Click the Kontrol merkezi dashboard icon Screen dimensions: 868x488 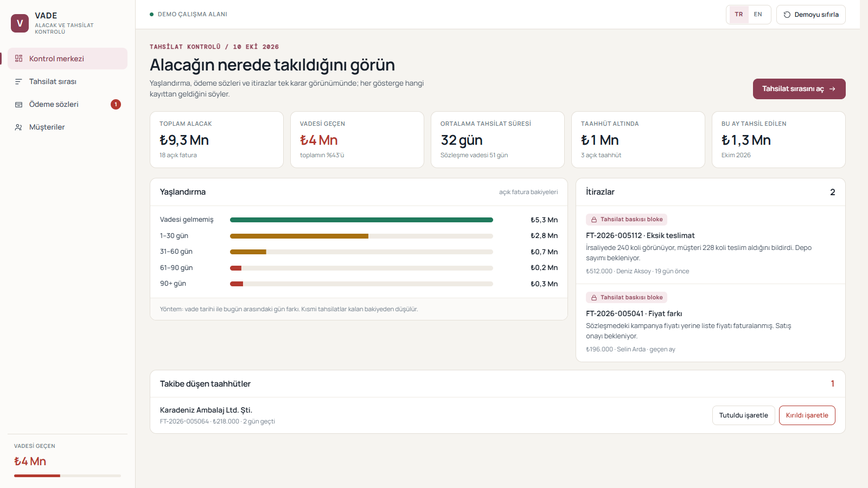18,59
